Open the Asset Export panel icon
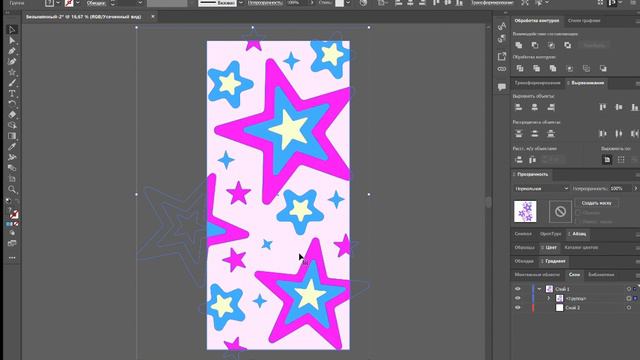 click(x=502, y=56)
